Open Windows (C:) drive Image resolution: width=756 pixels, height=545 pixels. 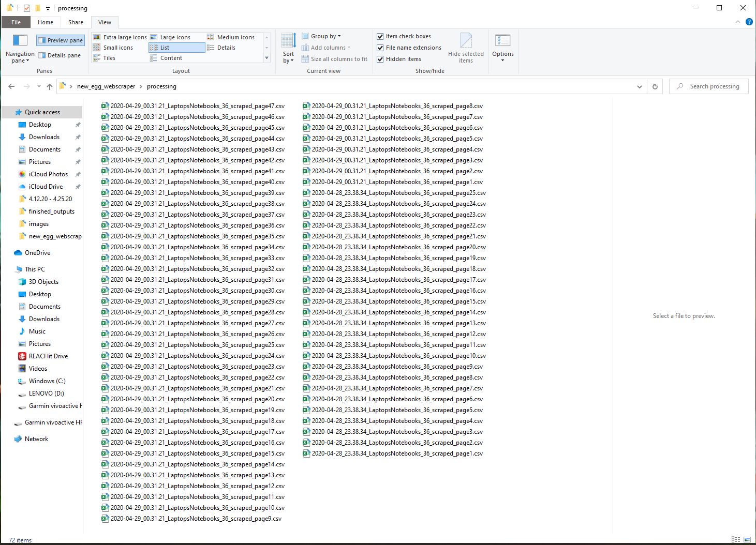(x=47, y=381)
